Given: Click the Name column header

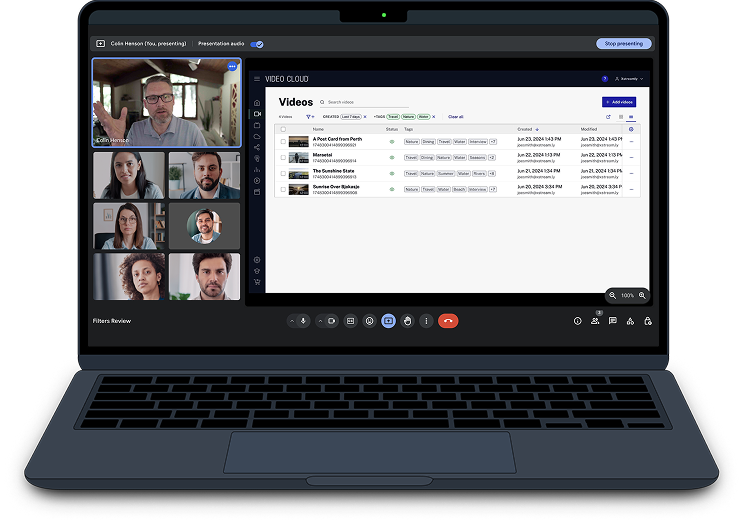Looking at the screenshot, I should tap(318, 129).
